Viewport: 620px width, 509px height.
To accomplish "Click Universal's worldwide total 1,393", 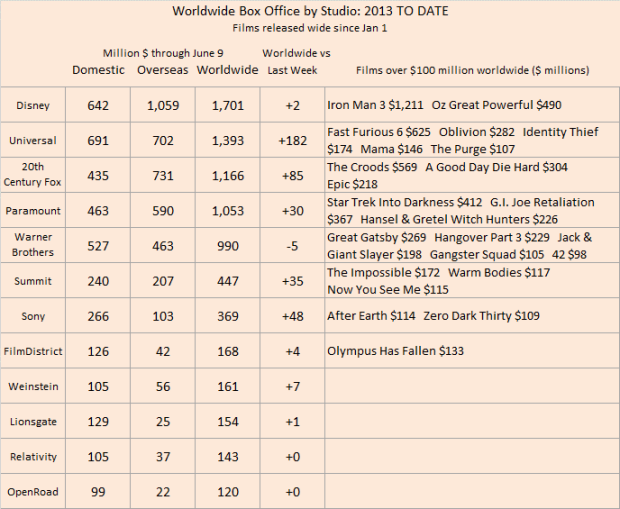I will pyautogui.click(x=228, y=141).
